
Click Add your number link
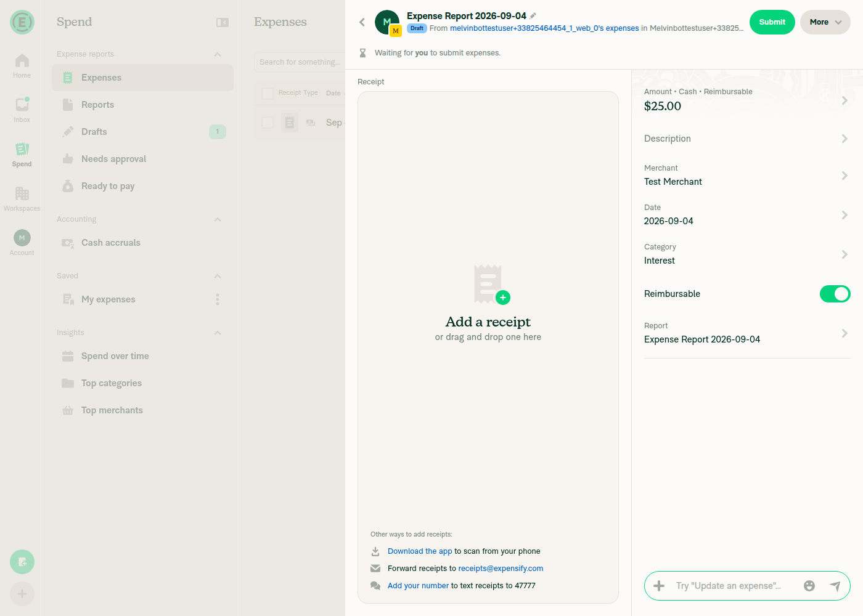coord(418,586)
